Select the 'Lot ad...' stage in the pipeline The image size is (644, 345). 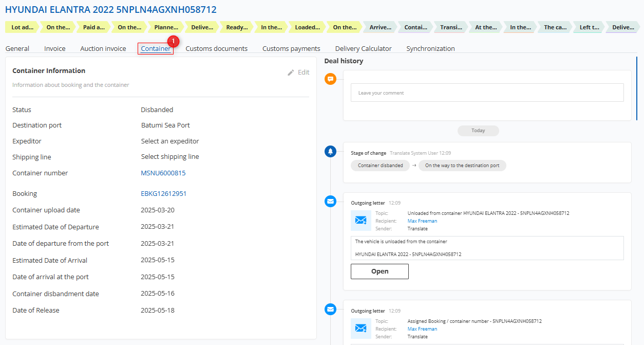click(x=23, y=27)
